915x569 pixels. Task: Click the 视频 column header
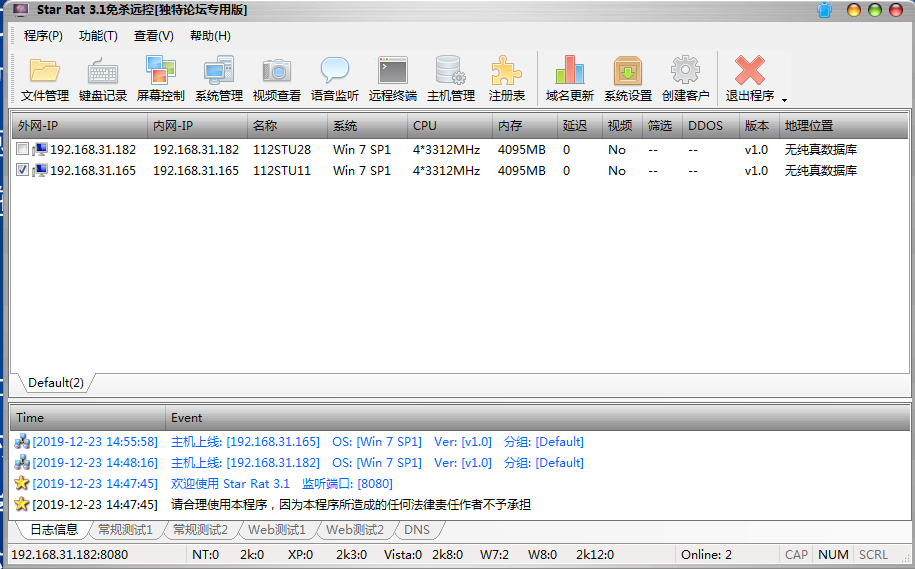pos(622,125)
